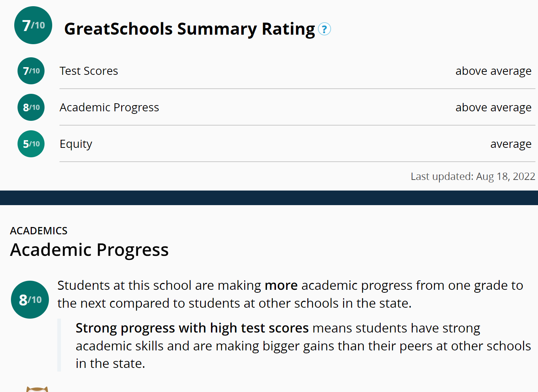Click "above average" next to Test Scores
Viewport: 538px width, 392px height.
(493, 71)
